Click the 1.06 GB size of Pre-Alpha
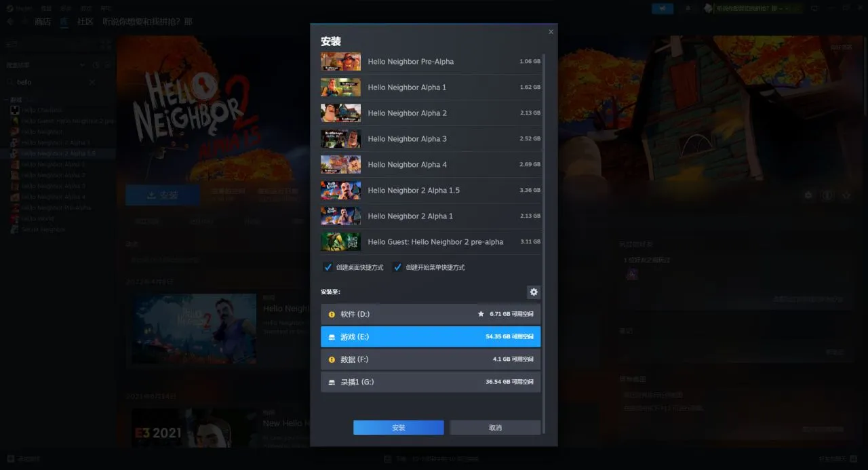The height and width of the screenshot is (470, 868). point(530,61)
